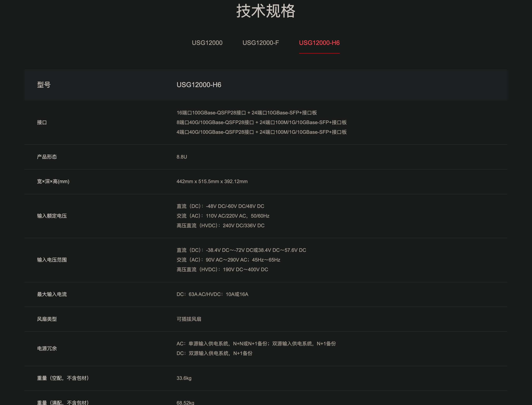Click the 442mm x 515.5mm x 392.12mm dimensions
532x405 pixels.
(x=212, y=182)
